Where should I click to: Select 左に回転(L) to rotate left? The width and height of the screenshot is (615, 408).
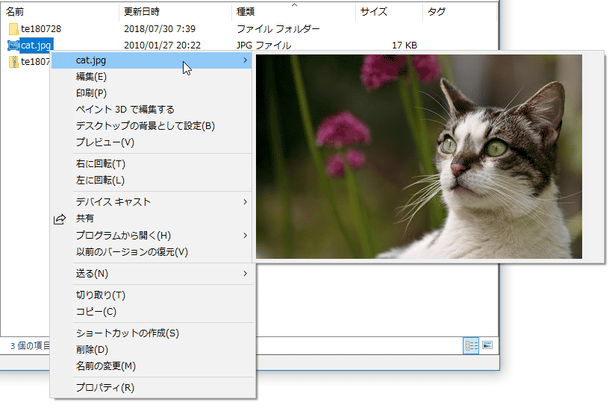coord(151,180)
